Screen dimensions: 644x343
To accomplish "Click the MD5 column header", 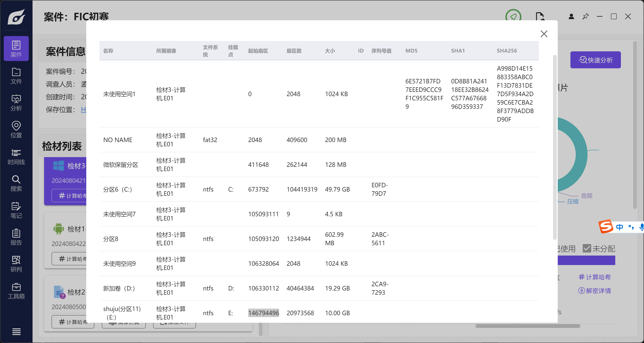I will point(412,51).
